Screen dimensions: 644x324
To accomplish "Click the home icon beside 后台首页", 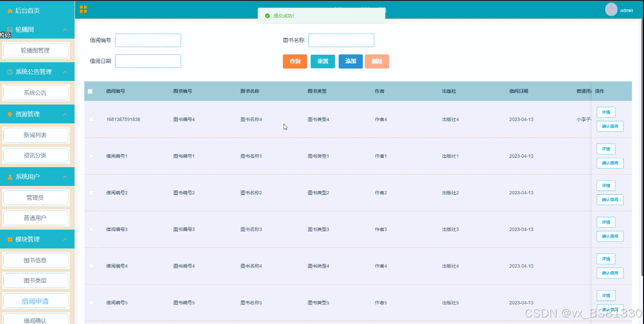I will [x=10, y=11].
